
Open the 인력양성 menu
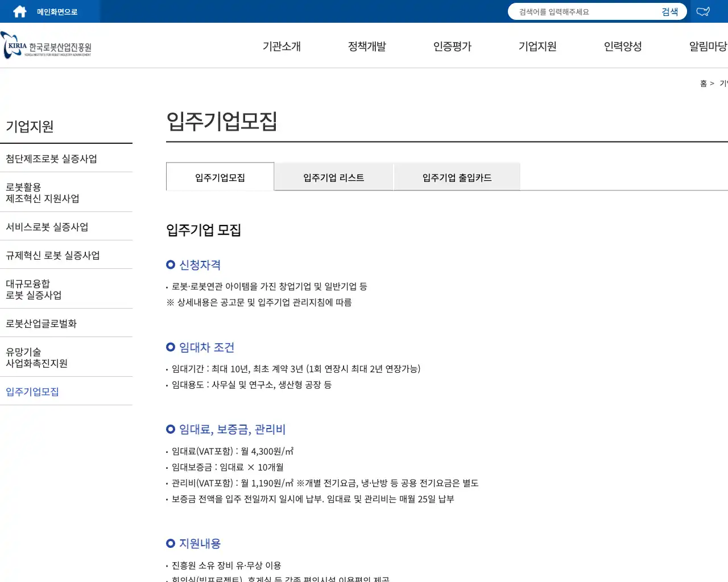pyautogui.click(x=622, y=47)
